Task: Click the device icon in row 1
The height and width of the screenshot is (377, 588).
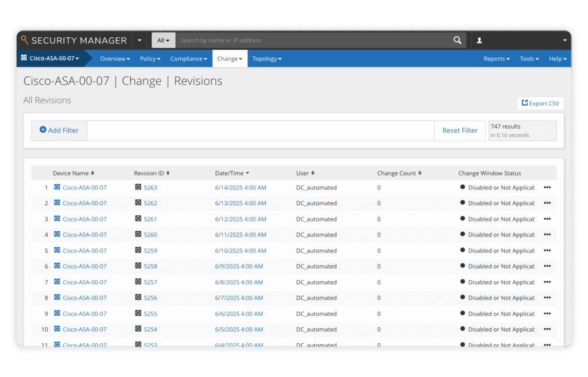Action: click(x=57, y=187)
